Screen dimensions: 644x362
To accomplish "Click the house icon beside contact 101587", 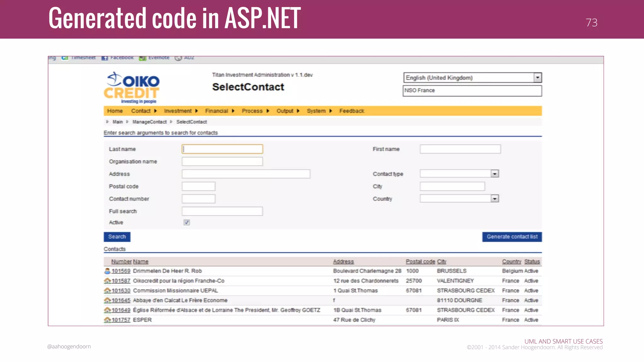I will [107, 281].
